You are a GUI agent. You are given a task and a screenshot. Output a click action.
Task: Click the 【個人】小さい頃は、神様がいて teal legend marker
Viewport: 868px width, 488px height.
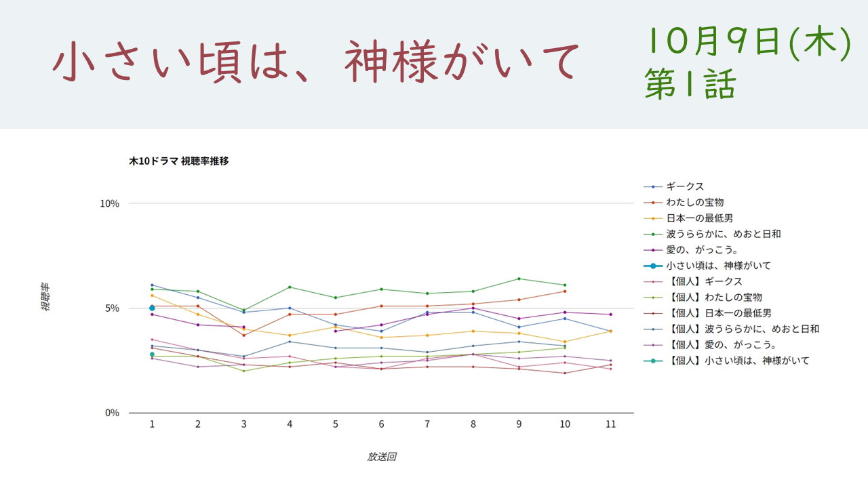point(653,361)
